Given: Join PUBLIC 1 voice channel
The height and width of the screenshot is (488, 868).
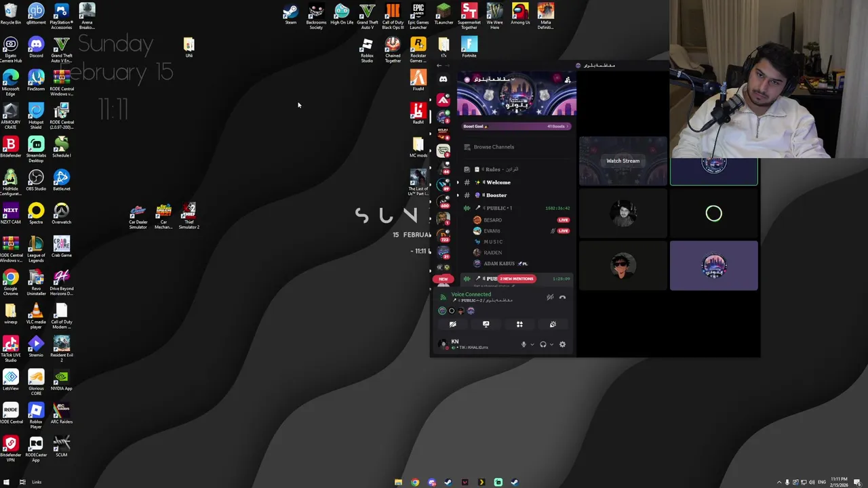Looking at the screenshot, I should coord(516,208).
